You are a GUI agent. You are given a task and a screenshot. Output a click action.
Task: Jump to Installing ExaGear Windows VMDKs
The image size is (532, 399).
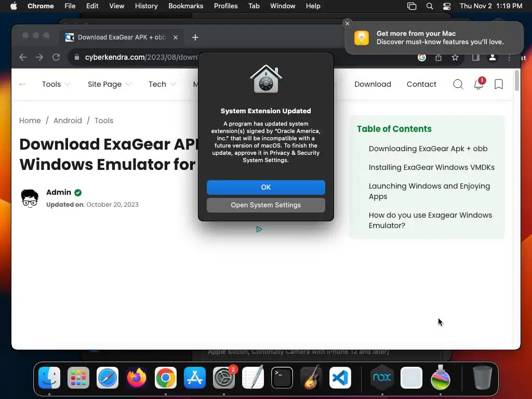coord(431,167)
